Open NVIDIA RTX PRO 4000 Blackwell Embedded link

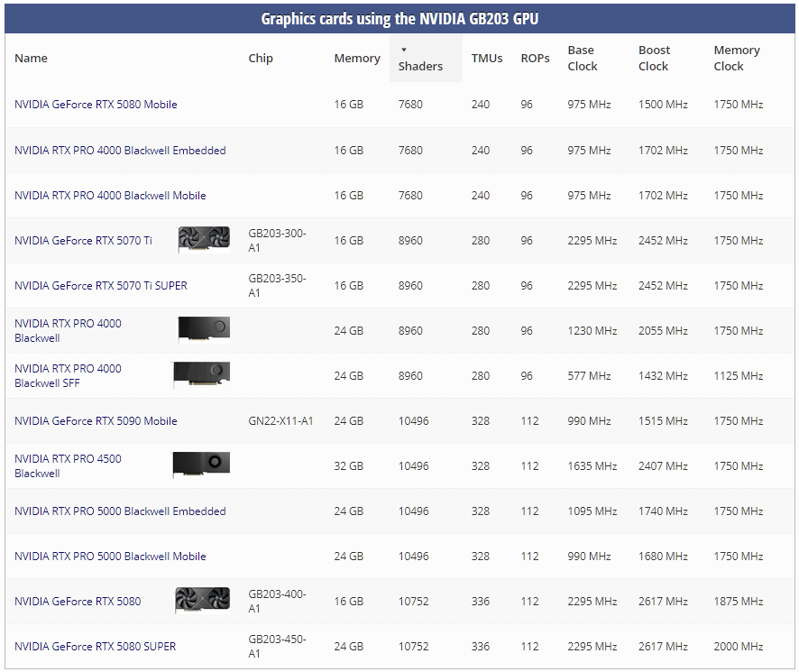120,151
